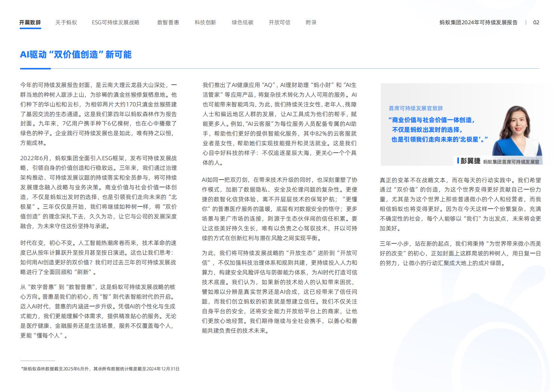Click the quote line “商业价值与社会价值一体创造，
Viewport: 559px width, 392px height.
432,120
